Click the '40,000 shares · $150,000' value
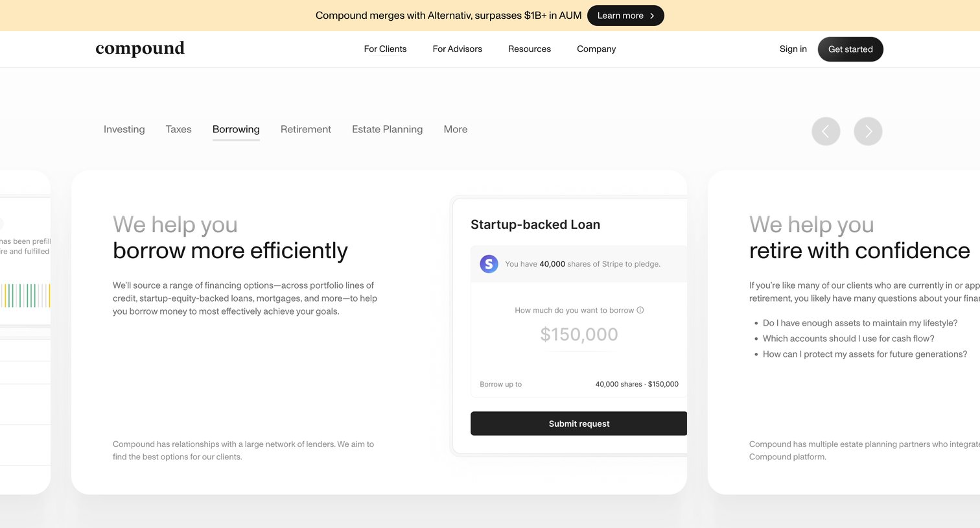Viewport: 980px width, 528px height. click(637, 384)
